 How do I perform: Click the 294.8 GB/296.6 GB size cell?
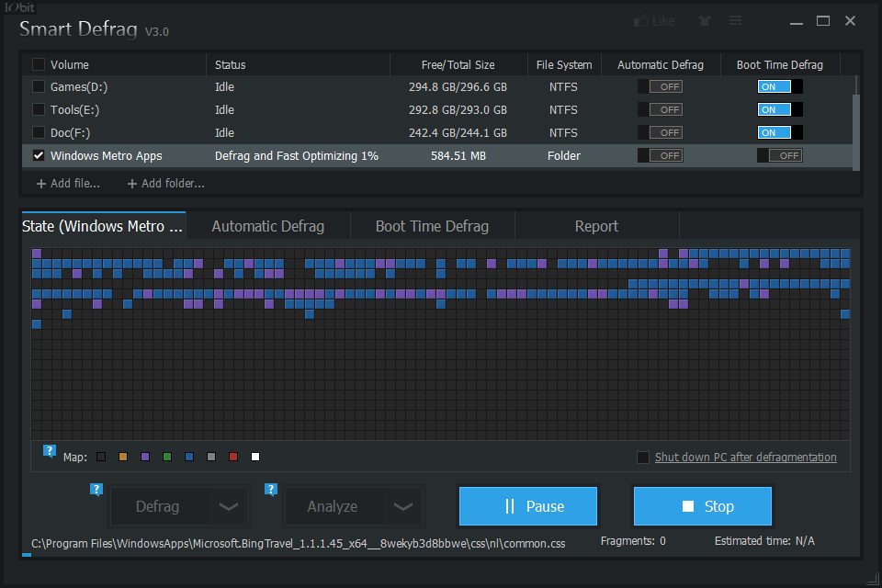[458, 86]
